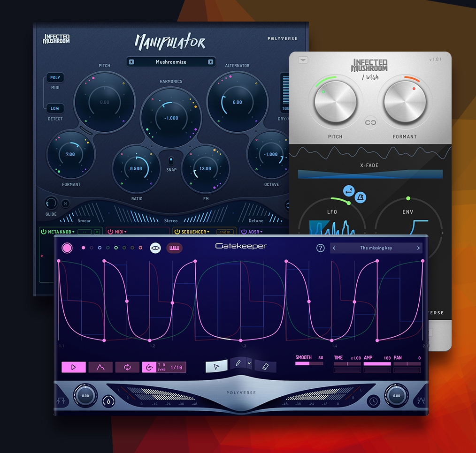Open the I Wish top-left menu dropdown

click(303, 60)
